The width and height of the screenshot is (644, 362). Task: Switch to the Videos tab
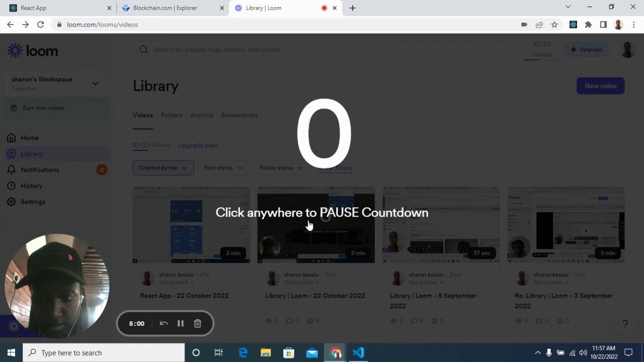(x=142, y=115)
